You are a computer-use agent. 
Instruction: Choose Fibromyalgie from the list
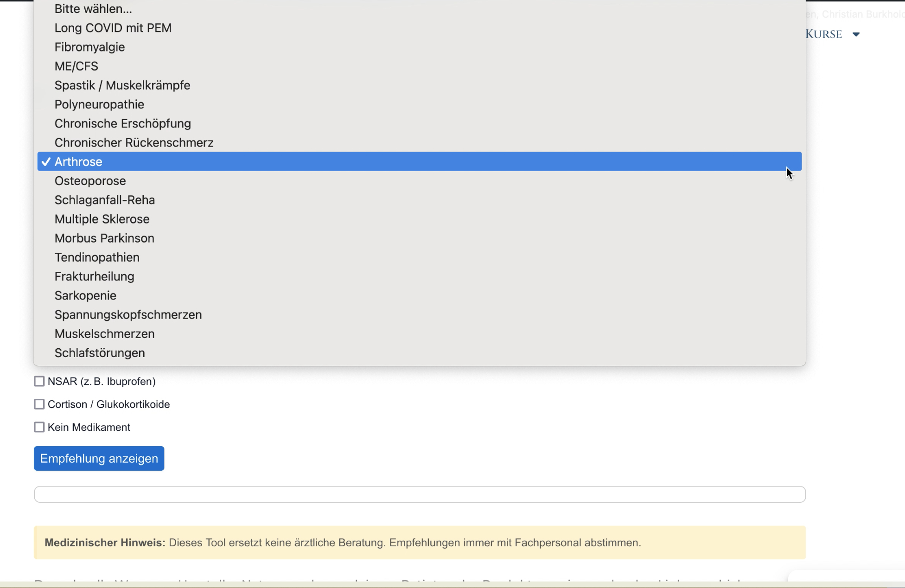coord(89,47)
